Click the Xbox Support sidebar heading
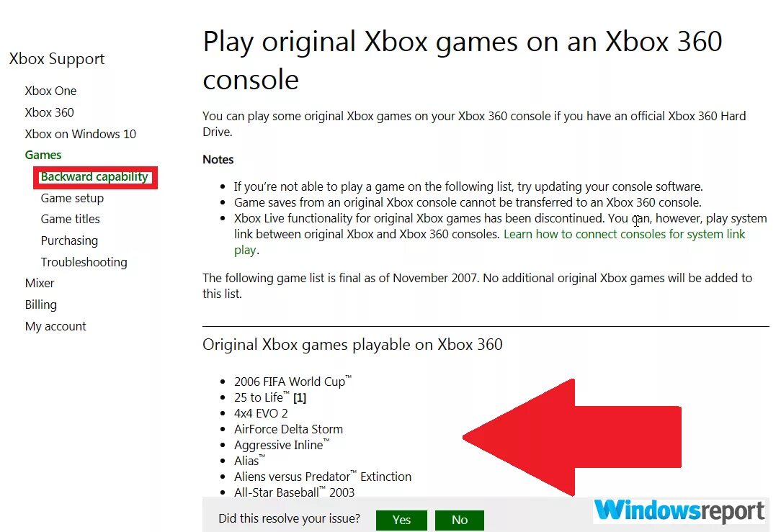 coord(57,59)
